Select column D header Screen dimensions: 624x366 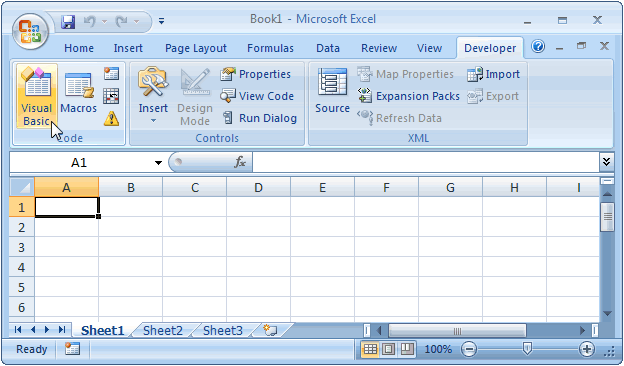[258, 187]
